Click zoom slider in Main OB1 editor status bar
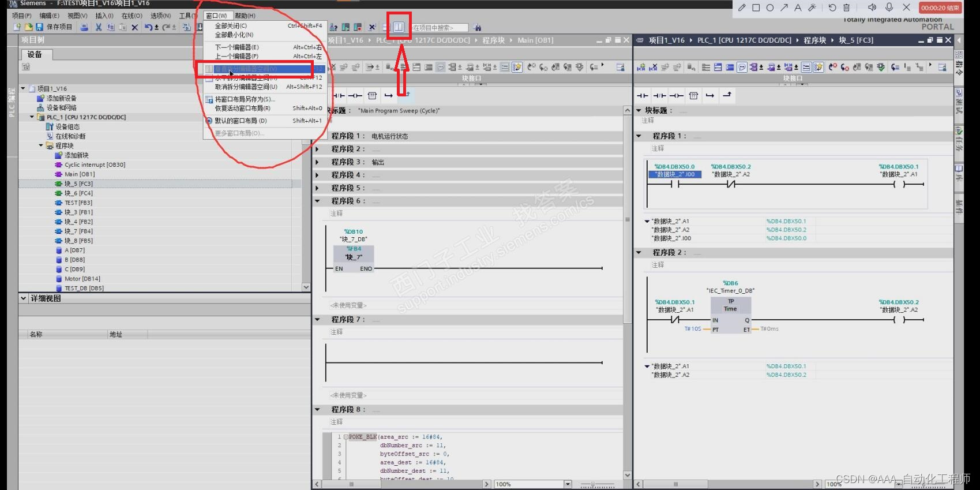 594,484
